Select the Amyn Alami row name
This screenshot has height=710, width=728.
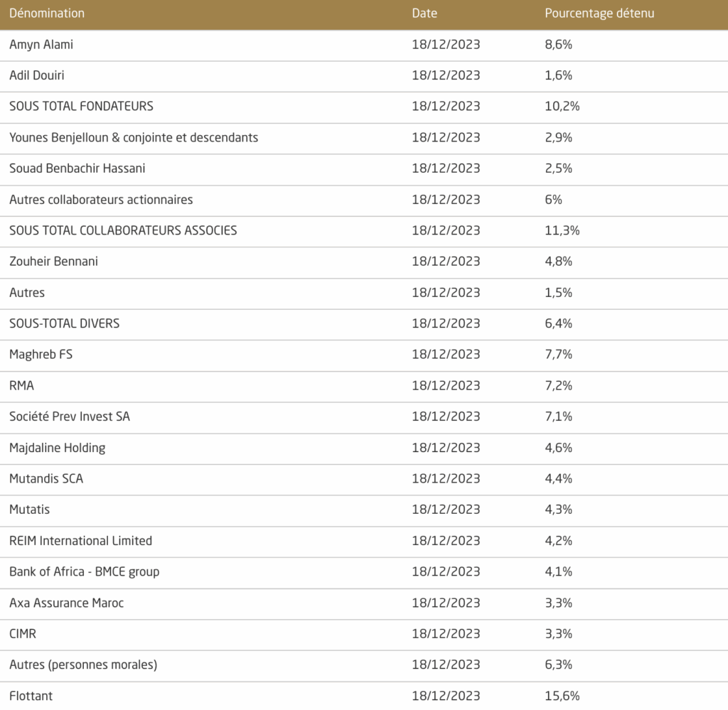pyautogui.click(x=41, y=44)
